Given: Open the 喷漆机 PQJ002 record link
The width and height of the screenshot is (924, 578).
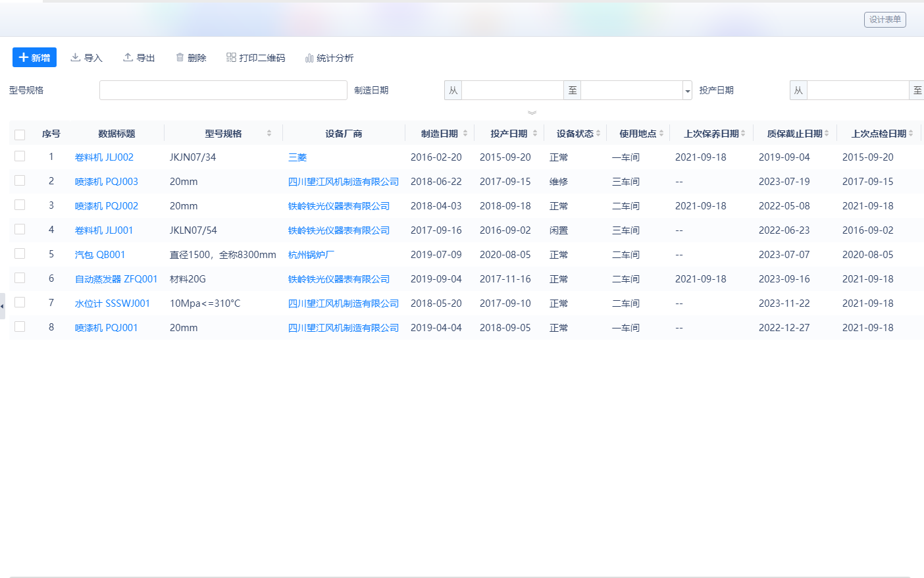Looking at the screenshot, I should pyautogui.click(x=107, y=206).
